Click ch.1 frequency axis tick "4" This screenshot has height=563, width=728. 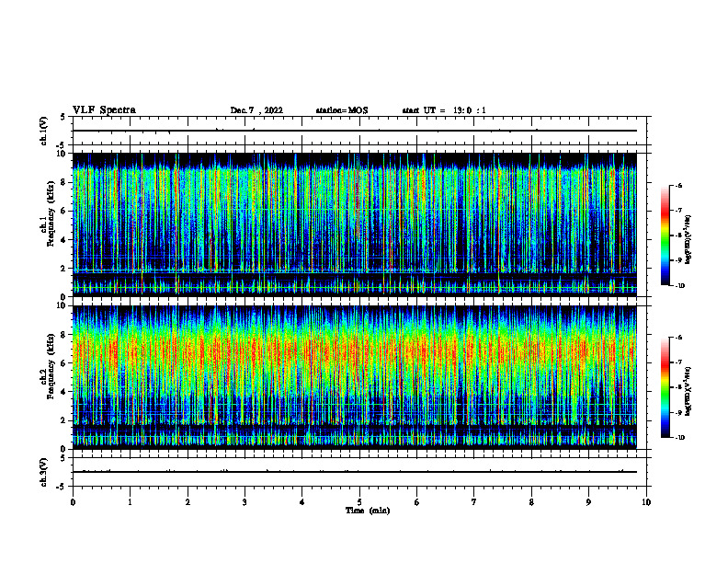64,240
